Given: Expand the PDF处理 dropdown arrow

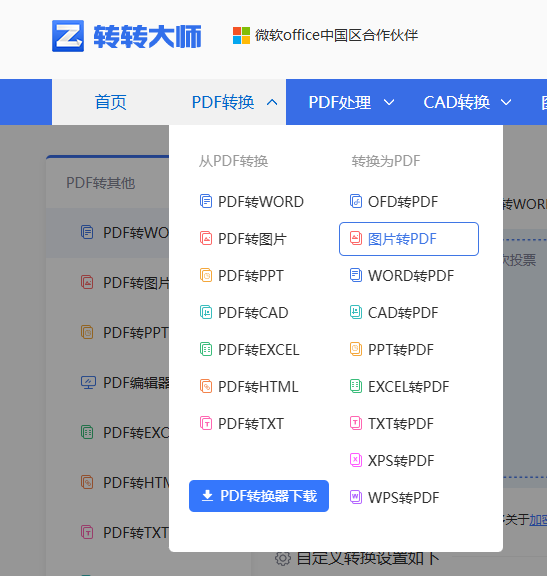Looking at the screenshot, I should tap(389, 102).
